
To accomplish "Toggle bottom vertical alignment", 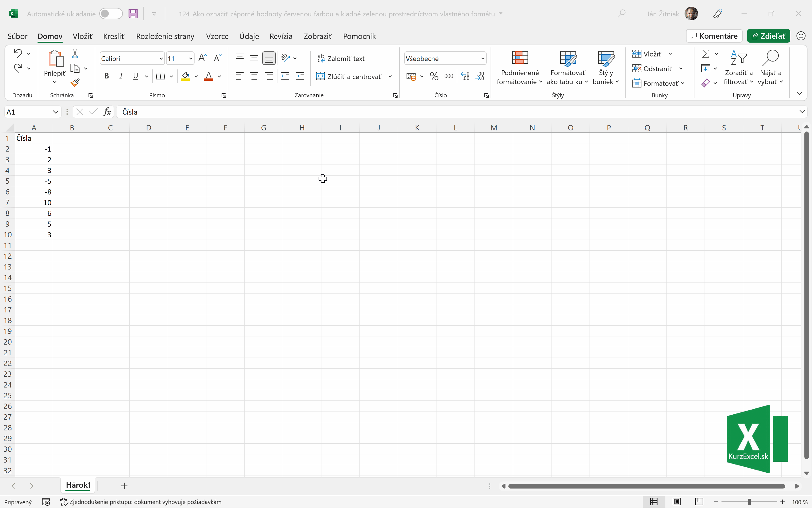I will 269,58.
